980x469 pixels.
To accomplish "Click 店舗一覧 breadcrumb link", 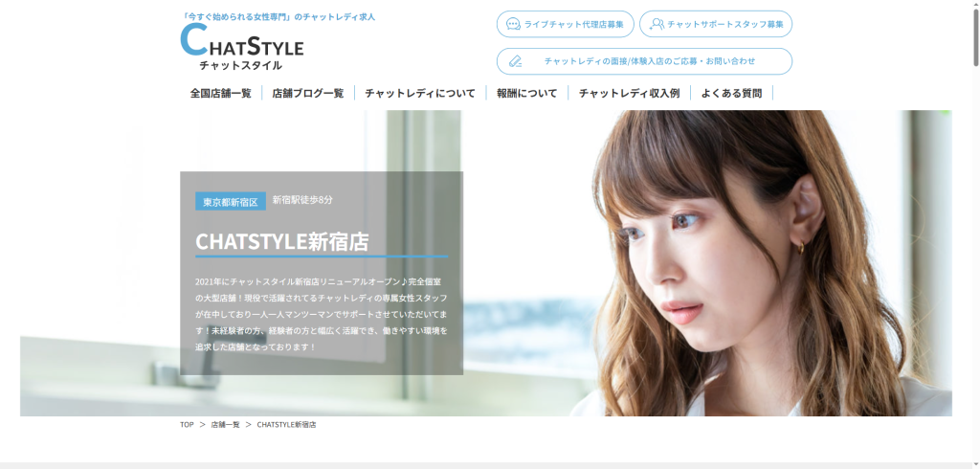I will click(x=226, y=425).
